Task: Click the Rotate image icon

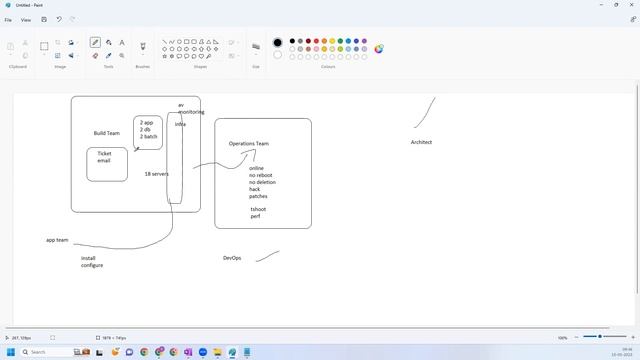Action: point(71,42)
